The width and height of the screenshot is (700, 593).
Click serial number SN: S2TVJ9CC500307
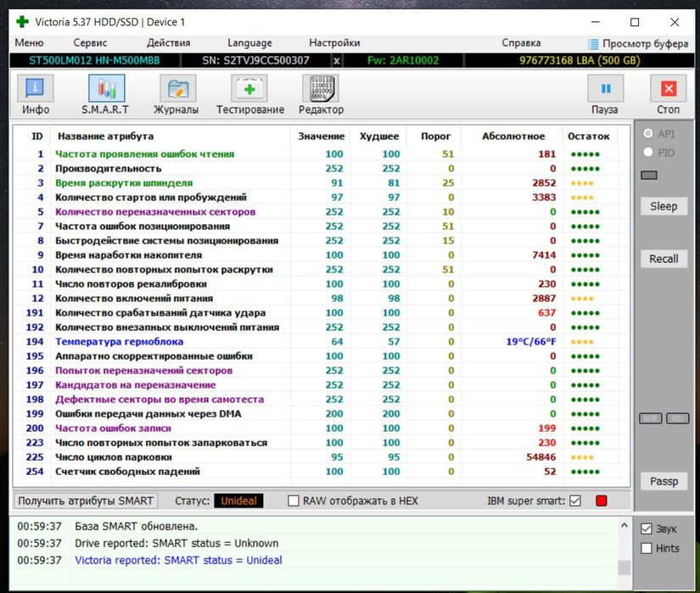255,61
